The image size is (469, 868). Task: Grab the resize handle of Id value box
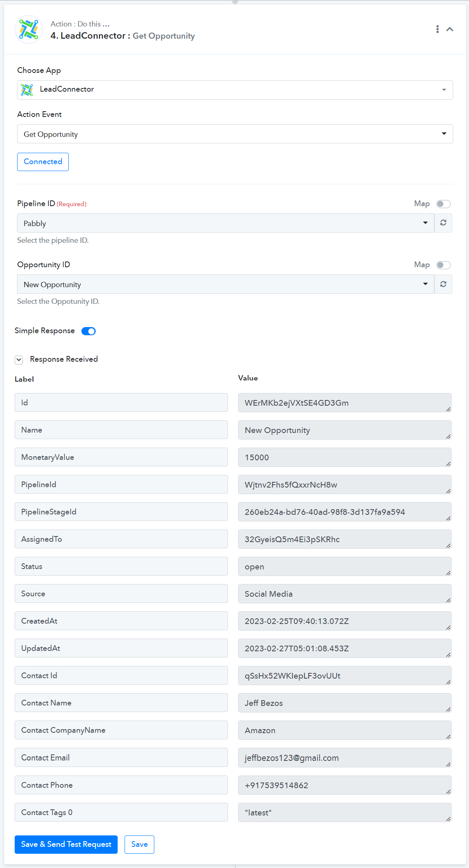448,409
